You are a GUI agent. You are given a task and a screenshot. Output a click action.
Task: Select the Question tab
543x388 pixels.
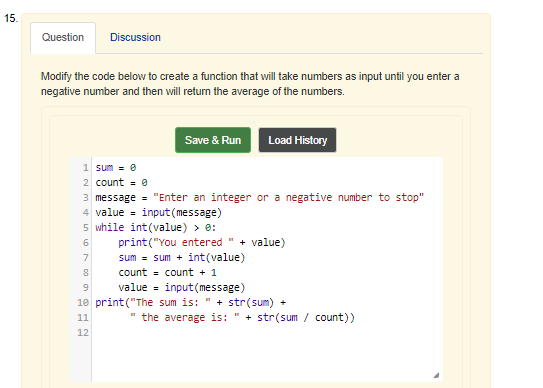coord(63,37)
